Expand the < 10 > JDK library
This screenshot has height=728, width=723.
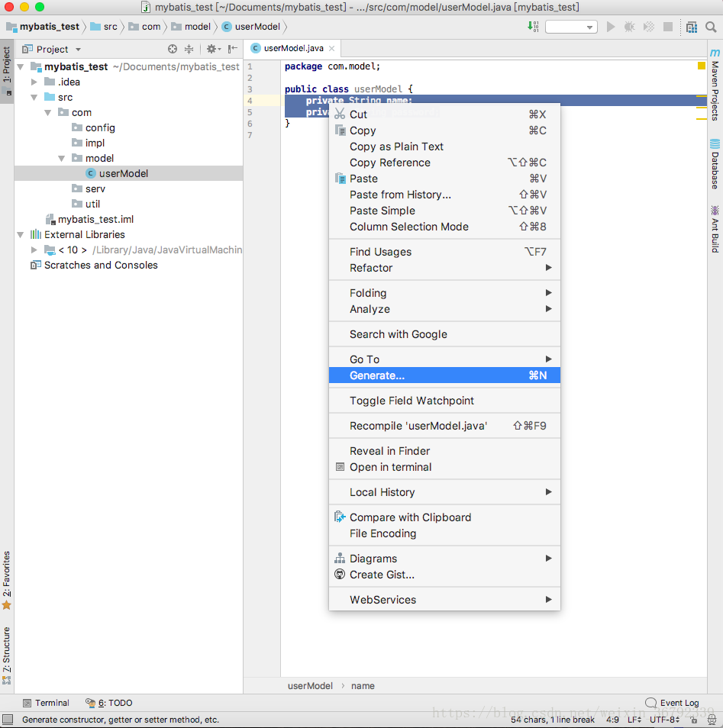[34, 250]
